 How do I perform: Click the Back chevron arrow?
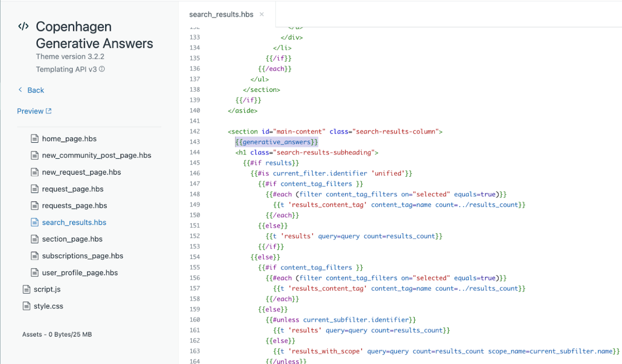20,90
